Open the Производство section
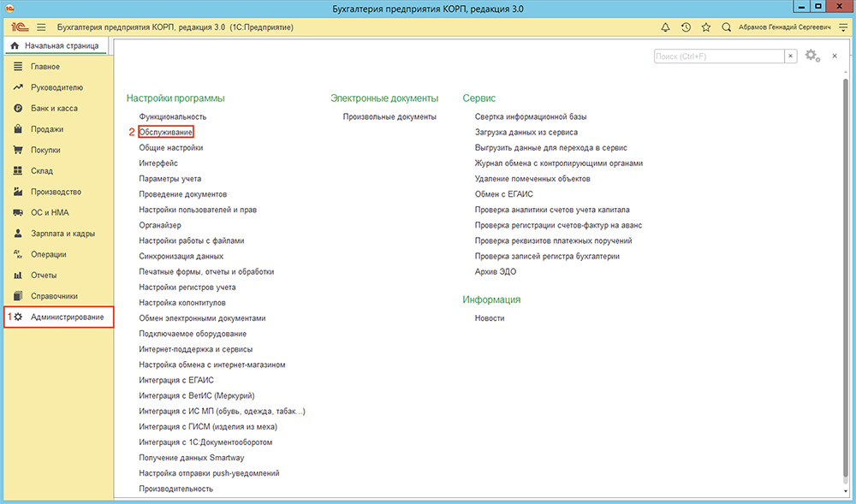The height and width of the screenshot is (504, 856). [58, 192]
